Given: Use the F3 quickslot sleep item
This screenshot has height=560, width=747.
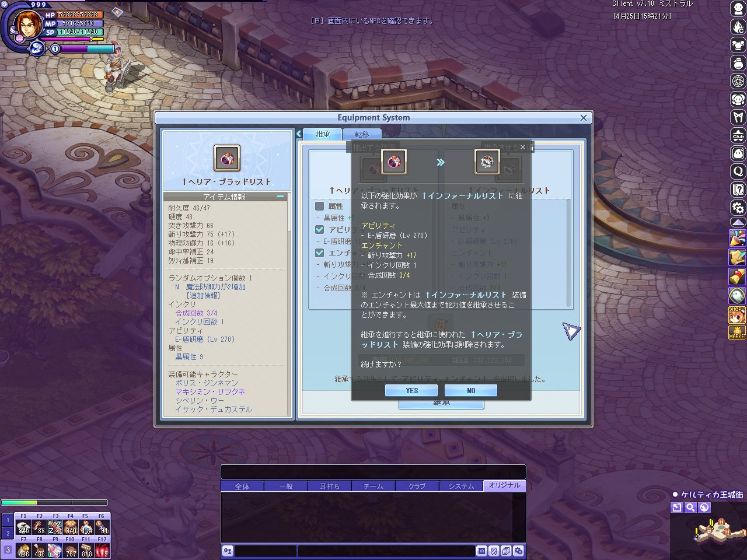Looking at the screenshot, I should [x=55, y=527].
